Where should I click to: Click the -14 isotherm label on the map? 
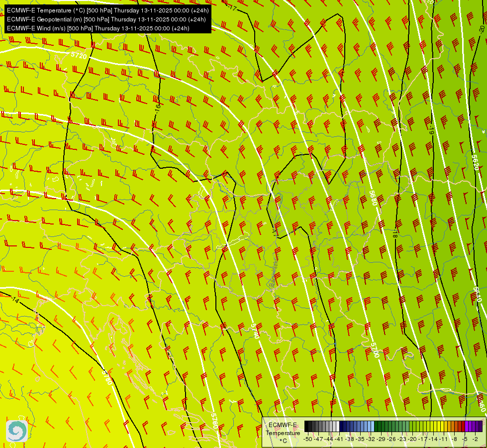[15, 301]
